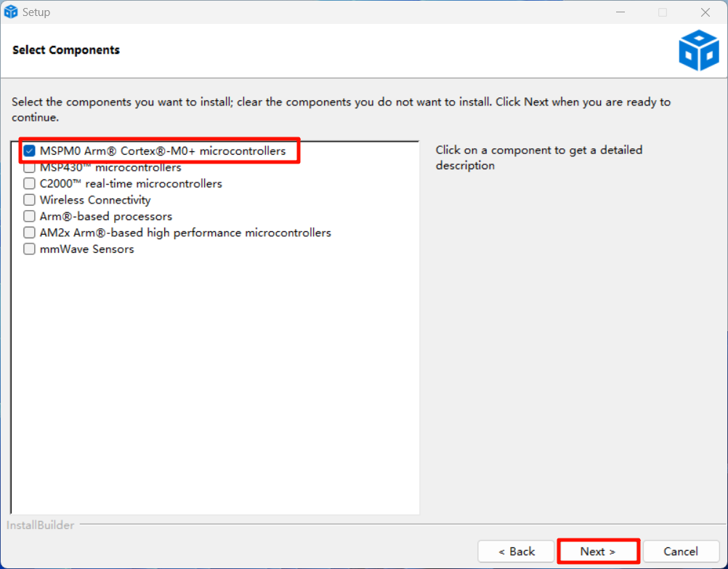Screen dimensions: 728x569
Task: Click the Arm-based processors label text
Action: coord(106,217)
